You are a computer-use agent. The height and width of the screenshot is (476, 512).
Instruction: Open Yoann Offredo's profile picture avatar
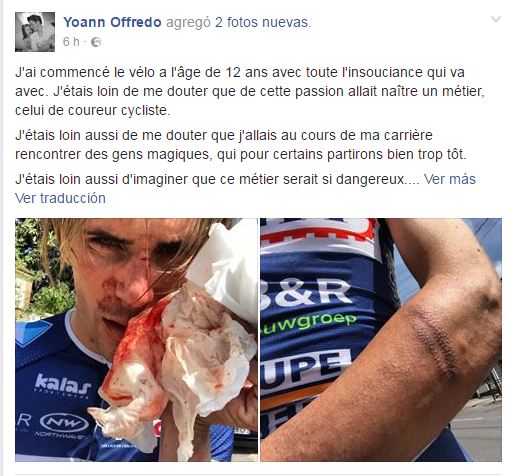click(35, 32)
